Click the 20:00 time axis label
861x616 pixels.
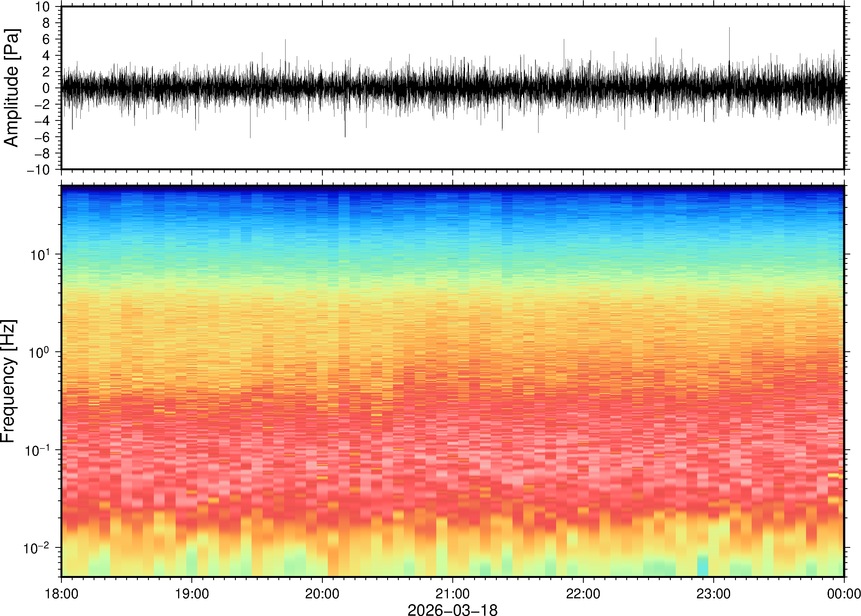coord(322,594)
